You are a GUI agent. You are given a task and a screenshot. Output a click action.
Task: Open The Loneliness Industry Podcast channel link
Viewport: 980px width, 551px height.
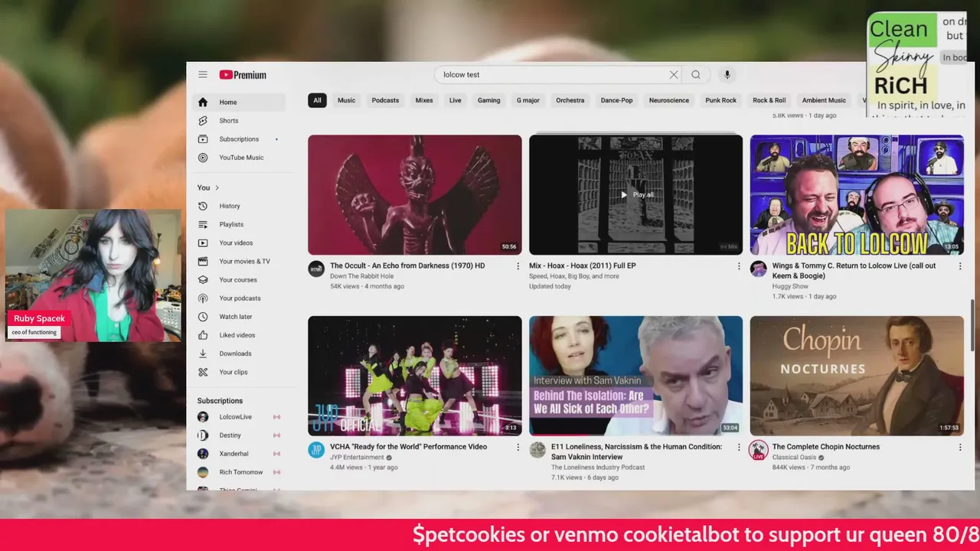(598, 467)
